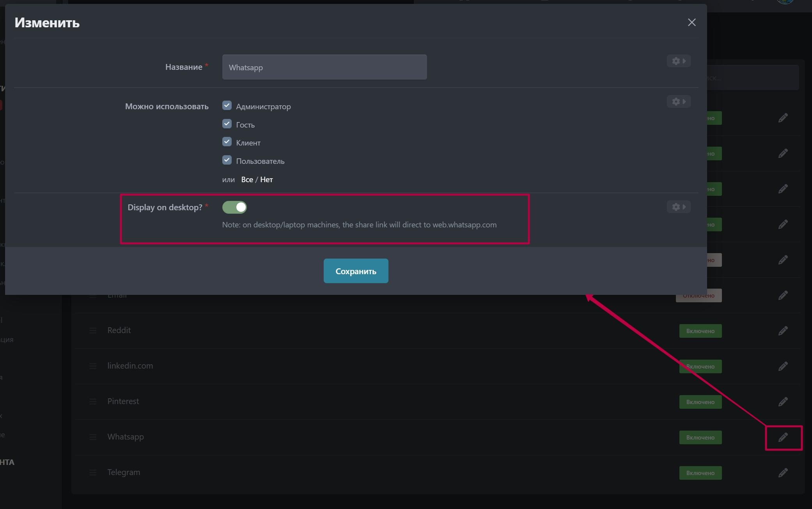Close the Изменить dialog with X

pos(691,22)
